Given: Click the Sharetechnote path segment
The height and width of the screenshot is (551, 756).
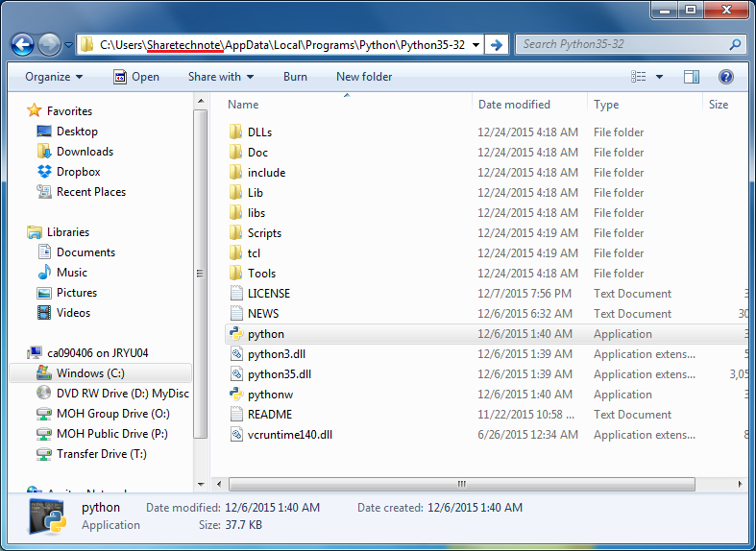Looking at the screenshot, I should [184, 45].
